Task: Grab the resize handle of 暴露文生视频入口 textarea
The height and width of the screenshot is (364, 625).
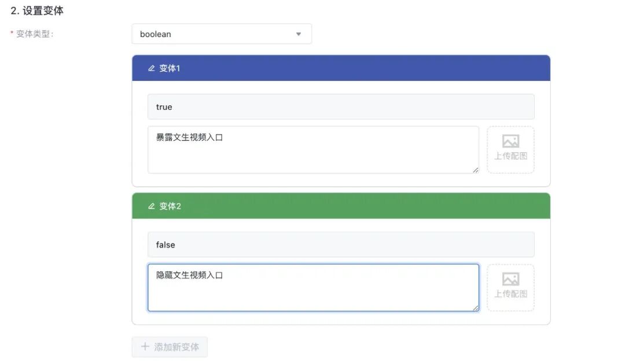Action: (x=476, y=170)
